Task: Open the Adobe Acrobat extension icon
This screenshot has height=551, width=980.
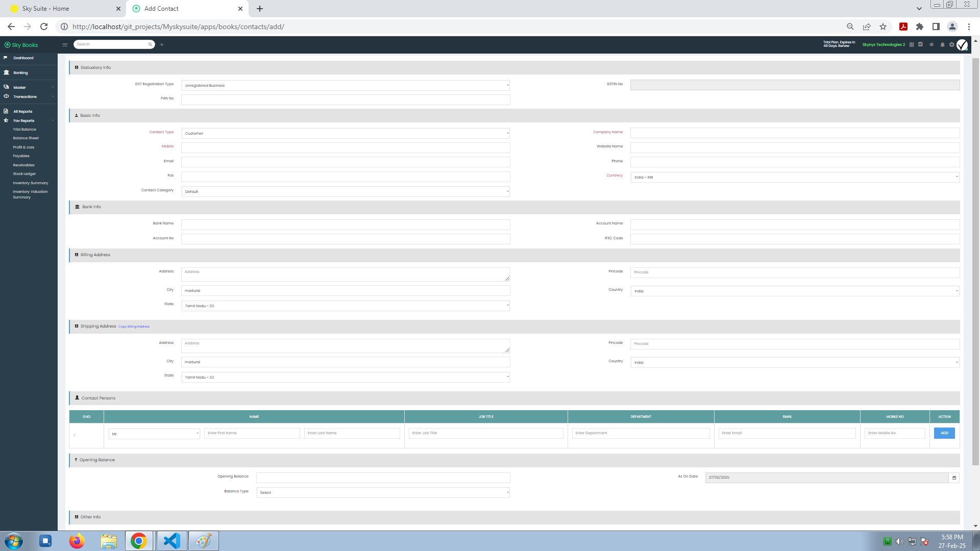Action: point(903,27)
